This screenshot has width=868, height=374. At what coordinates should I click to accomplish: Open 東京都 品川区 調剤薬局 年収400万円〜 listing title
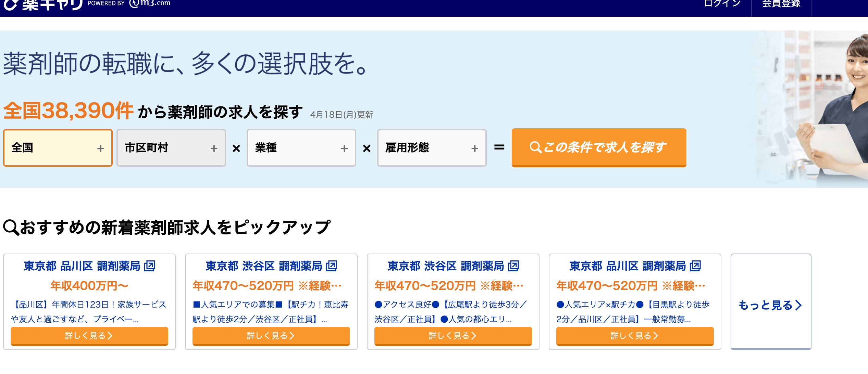(x=82, y=266)
